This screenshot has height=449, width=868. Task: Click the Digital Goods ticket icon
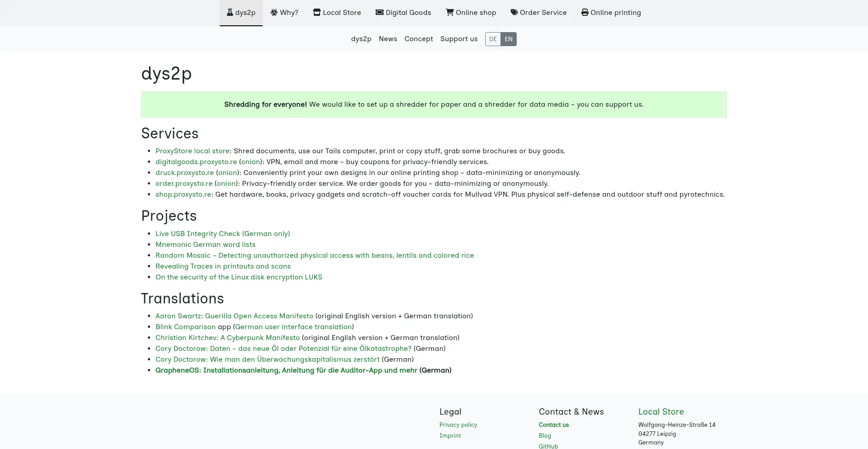pyautogui.click(x=379, y=12)
